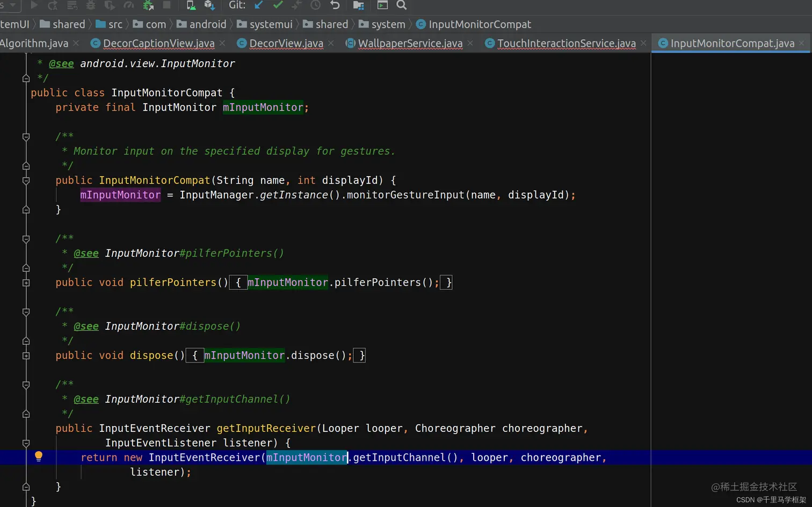Click the @see link before android.view.InputMonitor
Viewport: 812px width, 507px height.
(61, 63)
